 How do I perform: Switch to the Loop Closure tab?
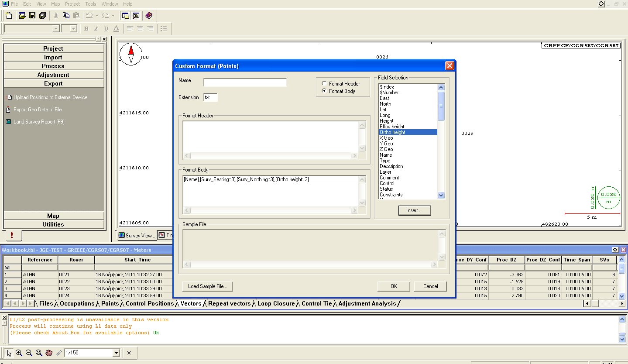pos(276,303)
